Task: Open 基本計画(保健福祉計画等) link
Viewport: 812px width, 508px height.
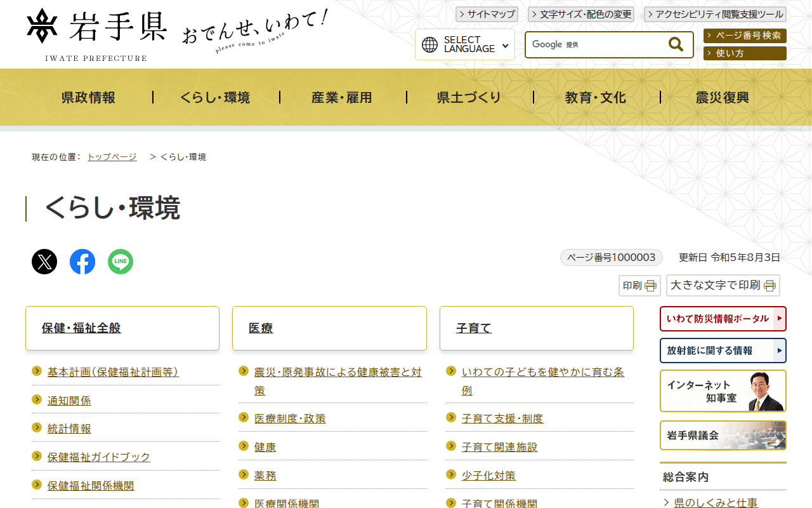Action: (x=113, y=372)
